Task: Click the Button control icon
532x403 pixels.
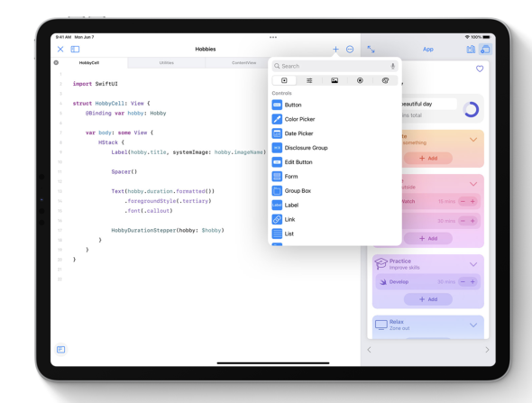Action: pyautogui.click(x=277, y=105)
